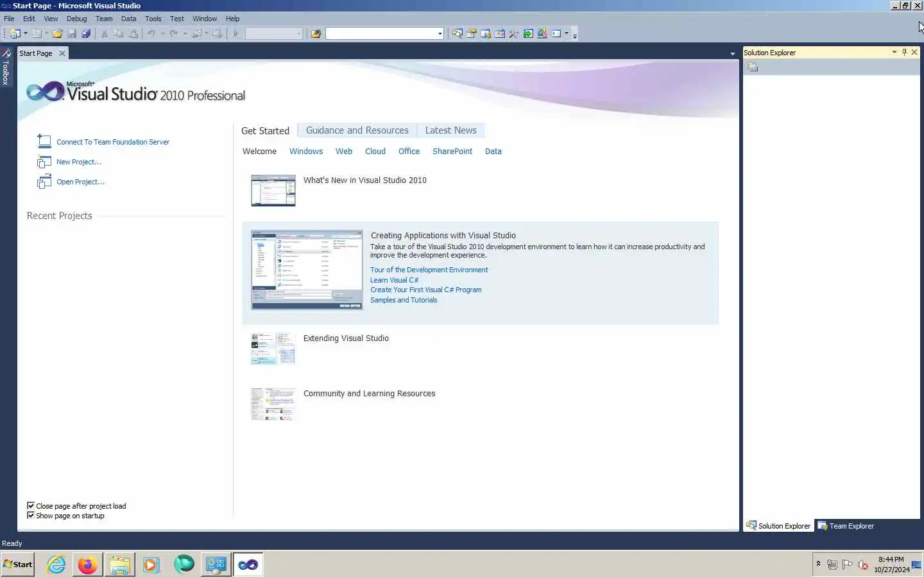Open Tour of the Development Environment link
924x578 pixels.
429,270
